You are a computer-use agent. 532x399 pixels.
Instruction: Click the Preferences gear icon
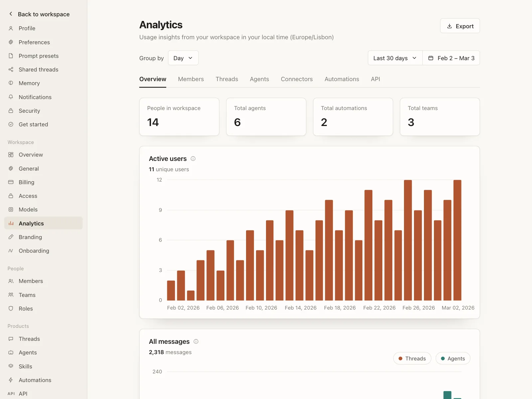11,42
